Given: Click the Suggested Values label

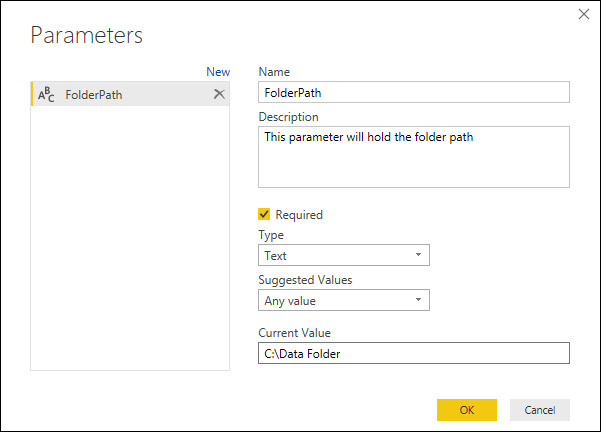Looking at the screenshot, I should (x=305, y=280).
